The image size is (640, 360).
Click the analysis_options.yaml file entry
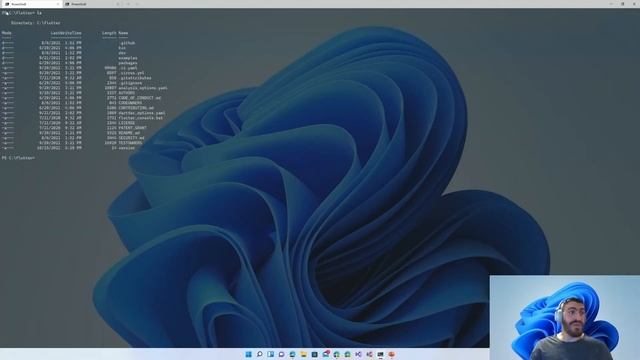143,88
